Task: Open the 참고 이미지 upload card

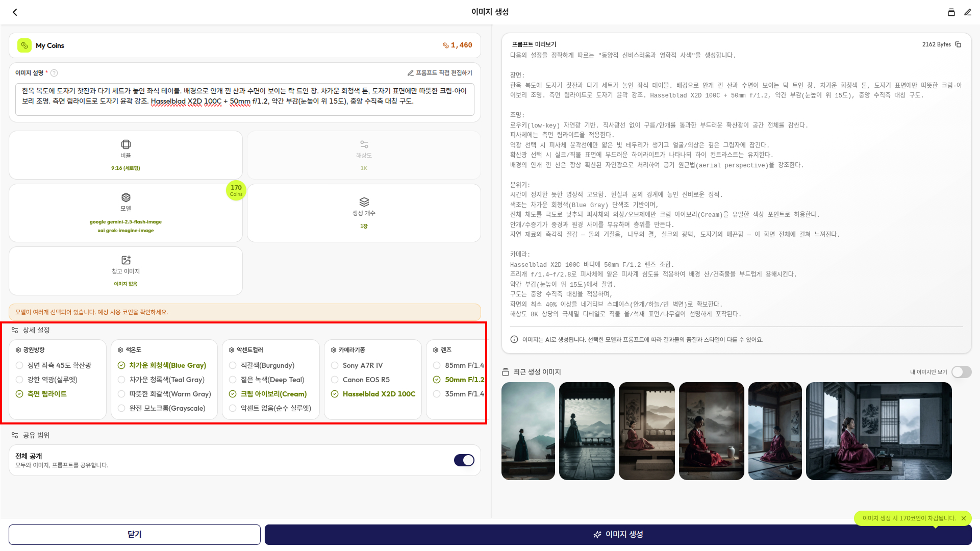Action: (x=125, y=271)
